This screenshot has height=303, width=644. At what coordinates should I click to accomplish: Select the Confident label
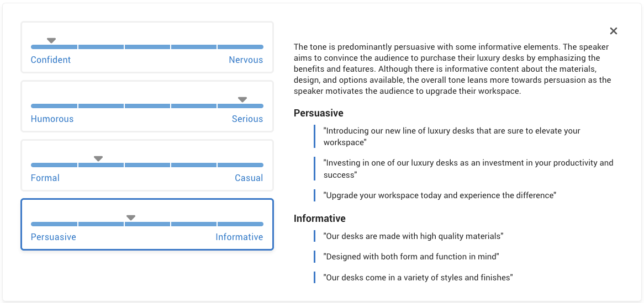tap(51, 60)
